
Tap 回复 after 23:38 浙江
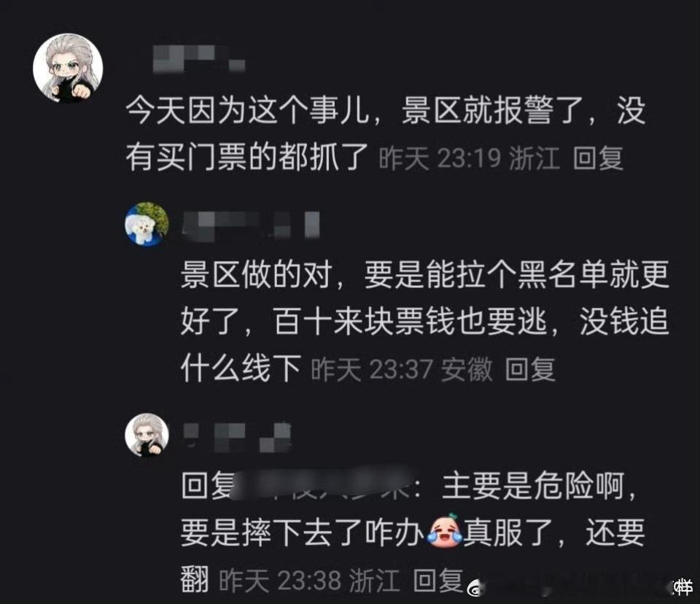(x=438, y=580)
